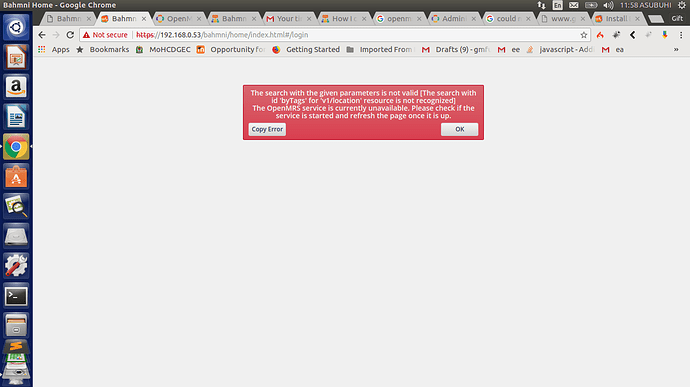The image size is (690, 387).
Task: Open the disk drive icon in the dock
Action: tap(16, 236)
